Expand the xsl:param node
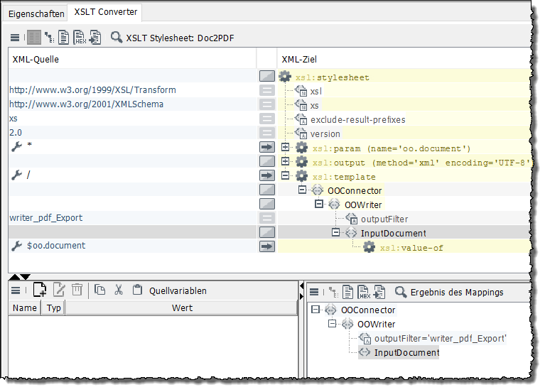 [x=286, y=148]
